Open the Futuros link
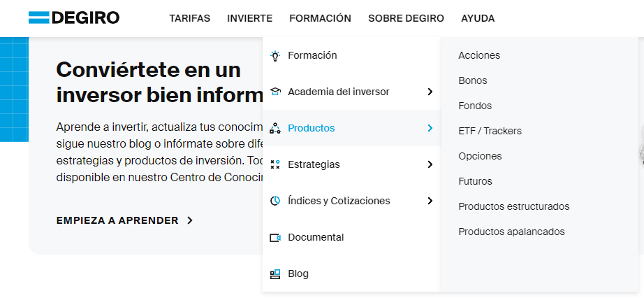Viewport: 644px width, 305px height. [x=475, y=181]
